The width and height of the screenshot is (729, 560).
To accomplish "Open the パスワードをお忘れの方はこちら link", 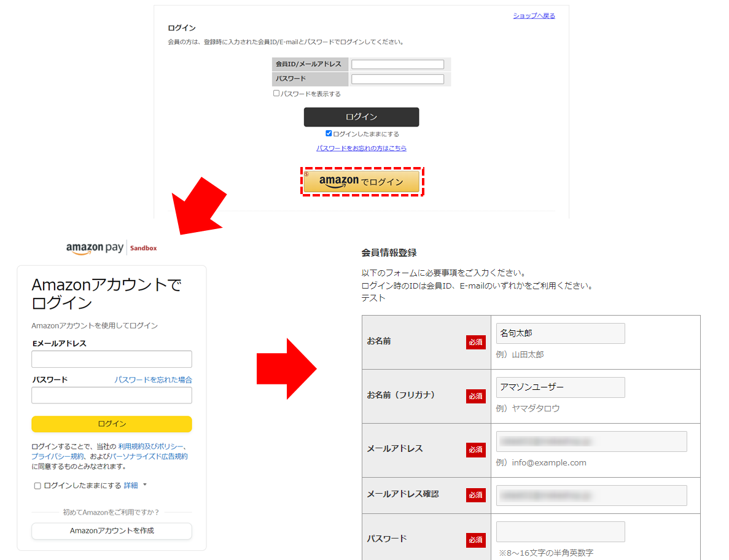I will pyautogui.click(x=361, y=148).
